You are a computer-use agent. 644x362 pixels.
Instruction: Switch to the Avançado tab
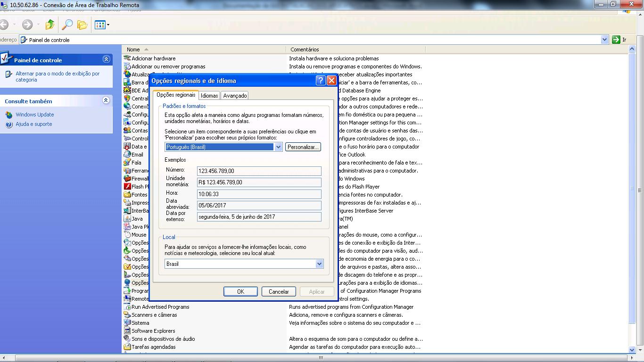coord(235,96)
